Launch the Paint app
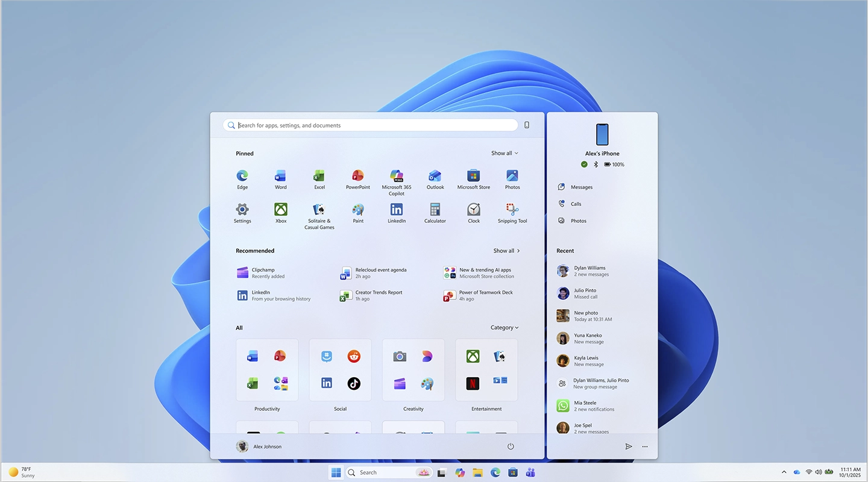This screenshot has height=482, width=868. [x=358, y=213]
